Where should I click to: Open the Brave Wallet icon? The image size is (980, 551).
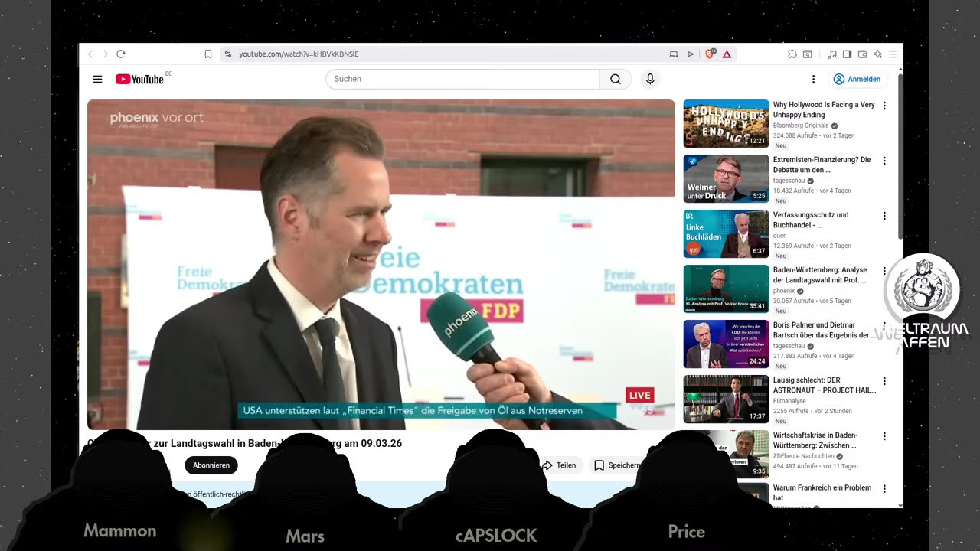(x=863, y=54)
